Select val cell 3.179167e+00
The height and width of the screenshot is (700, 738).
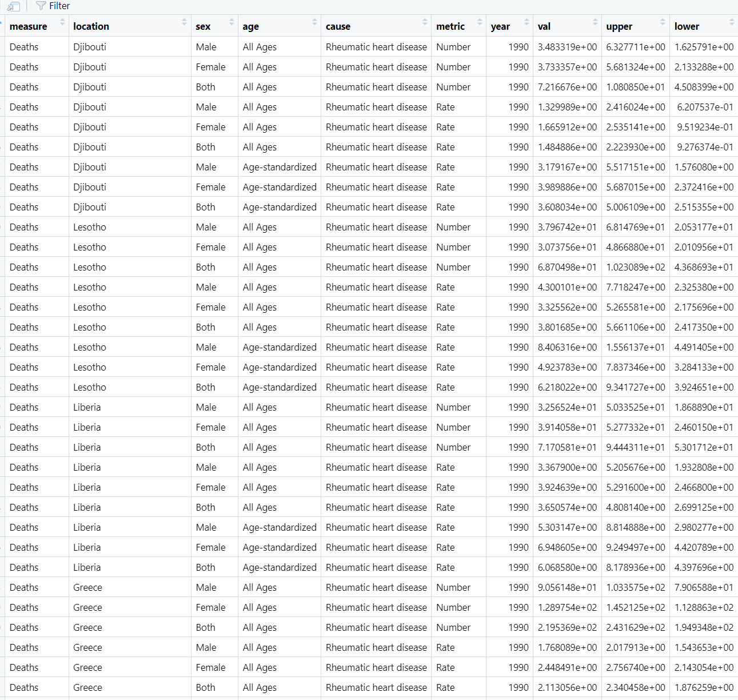pos(567,167)
